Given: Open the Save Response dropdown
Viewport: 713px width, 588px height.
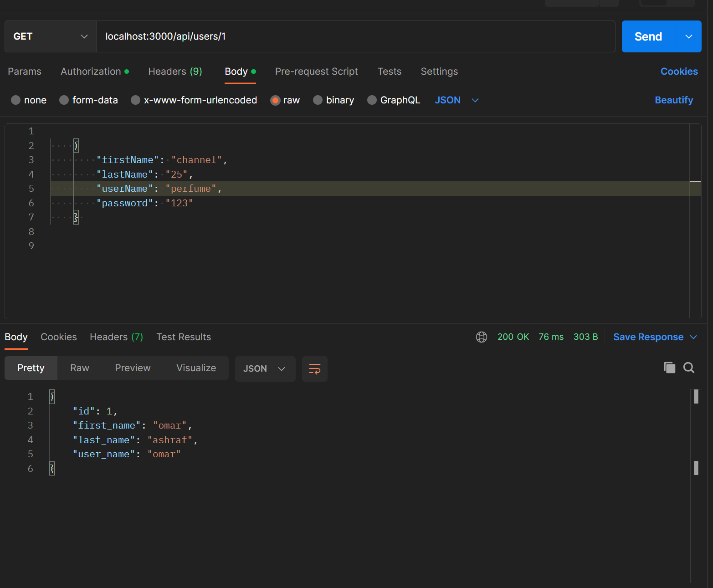Looking at the screenshot, I should [655, 337].
